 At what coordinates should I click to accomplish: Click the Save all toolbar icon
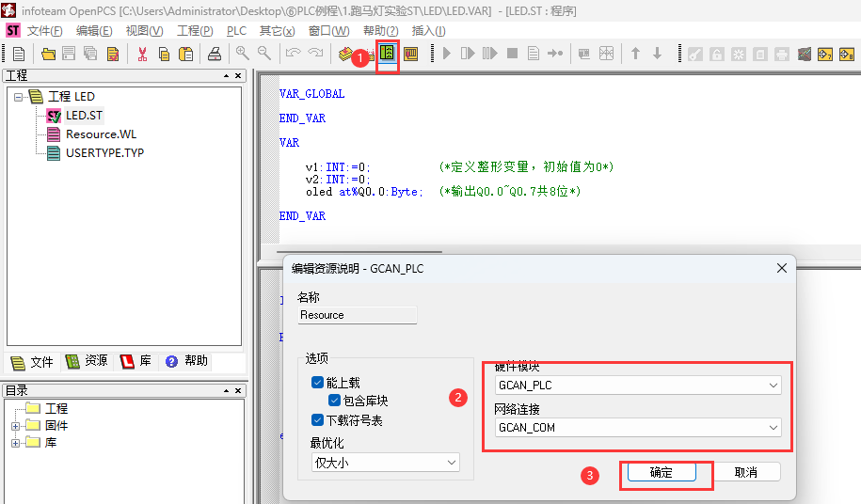coord(90,54)
